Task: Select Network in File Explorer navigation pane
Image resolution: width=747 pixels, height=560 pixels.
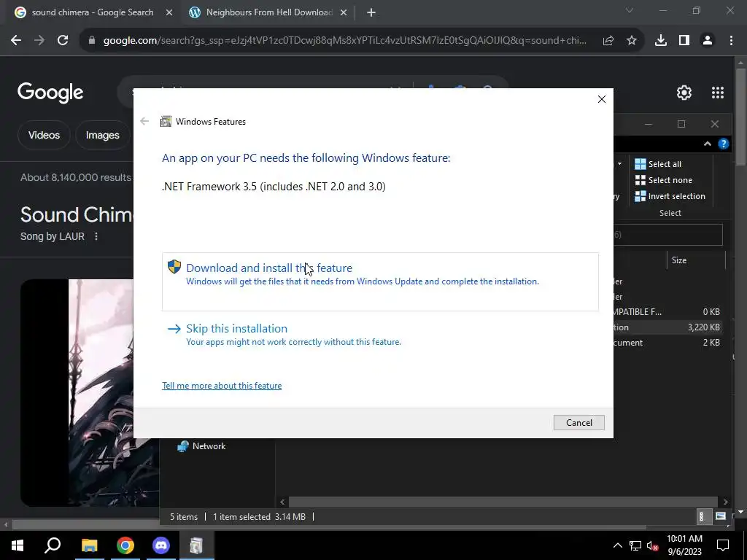Action: tap(209, 446)
